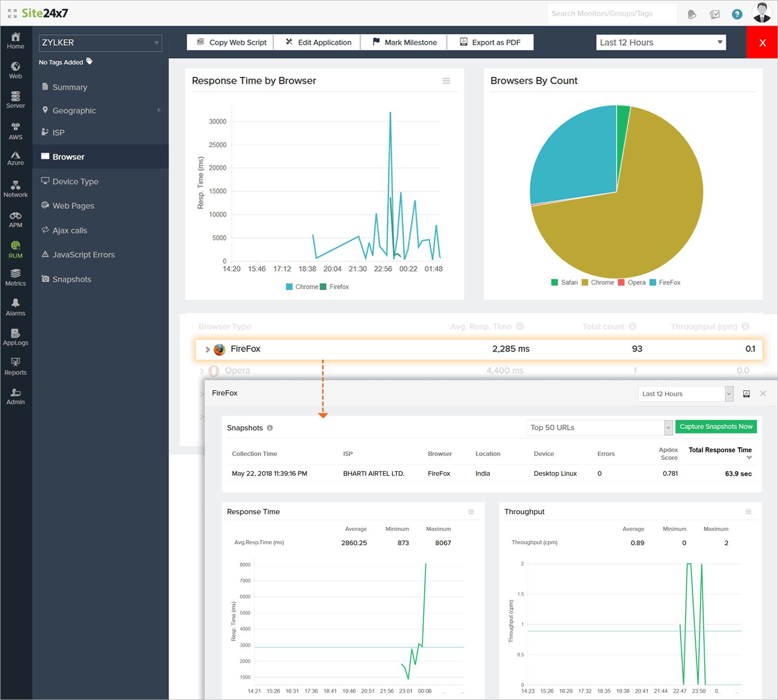The height and width of the screenshot is (700, 778).
Task: Open the AWS section icon
Action: coord(16,127)
